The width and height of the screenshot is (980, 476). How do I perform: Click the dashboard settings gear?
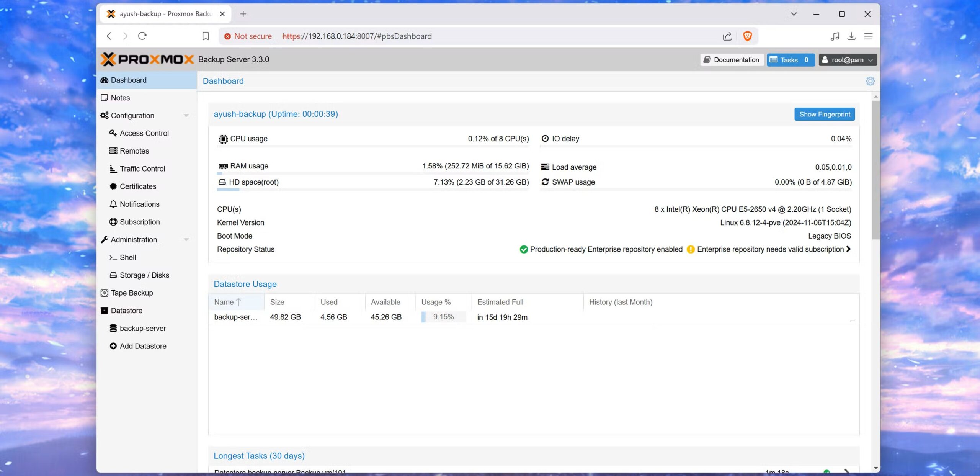pyautogui.click(x=870, y=81)
